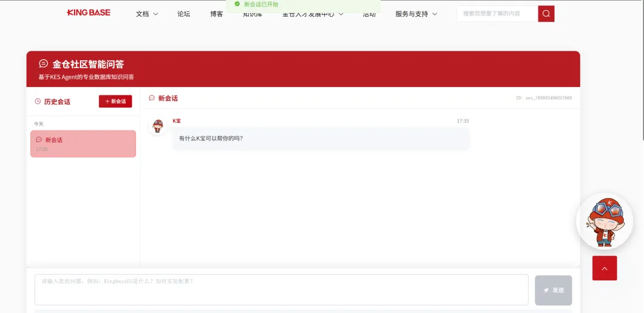Image resolution: width=644 pixels, height=313 pixels.
Task: Click the message 有什么K宝可以帮你的吗？
Action: point(321,139)
